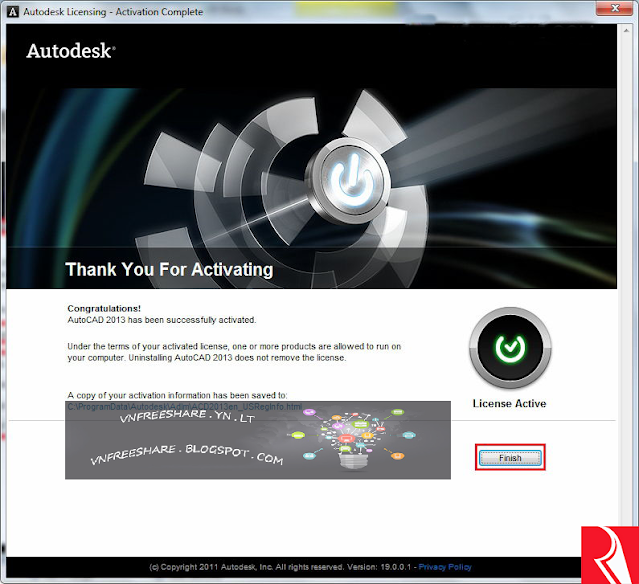
Task: Click the 'Under the terms of your activated license' paragraph
Action: (x=234, y=352)
